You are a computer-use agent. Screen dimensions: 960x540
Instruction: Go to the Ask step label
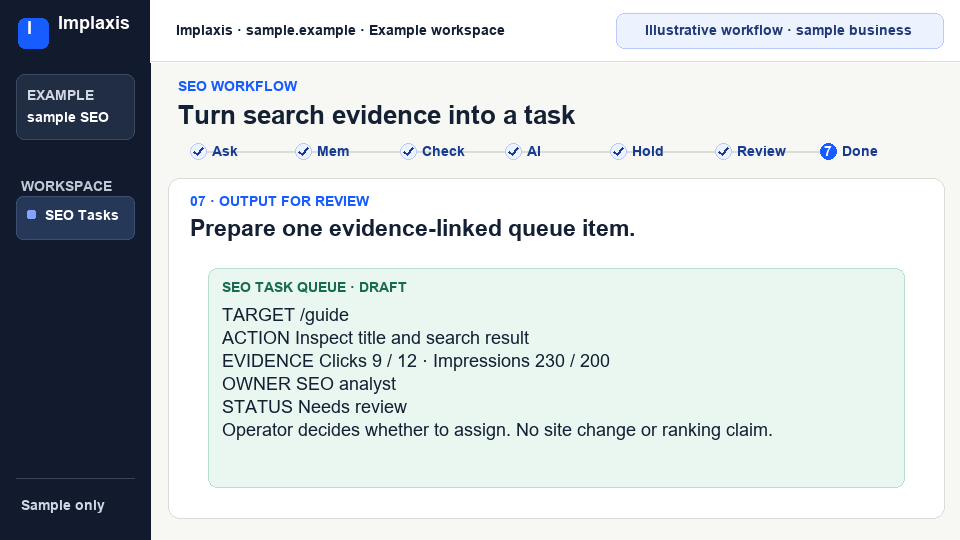coord(225,151)
